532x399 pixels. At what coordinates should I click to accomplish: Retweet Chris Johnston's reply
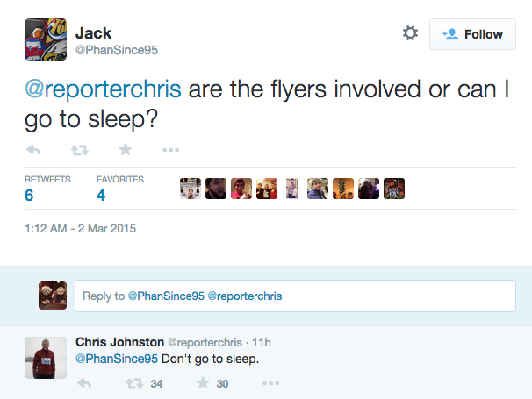pyautogui.click(x=135, y=383)
